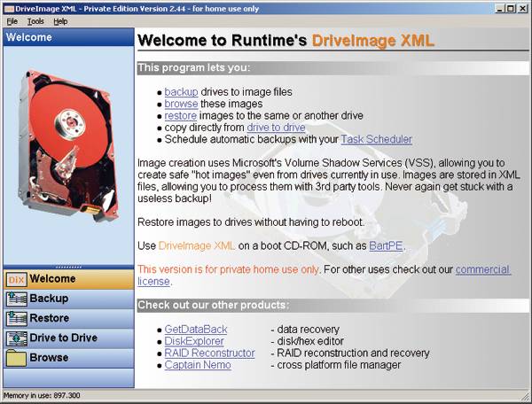The image size is (532, 404).
Task: Open the RAID Reconstructor product link
Action: pos(209,353)
